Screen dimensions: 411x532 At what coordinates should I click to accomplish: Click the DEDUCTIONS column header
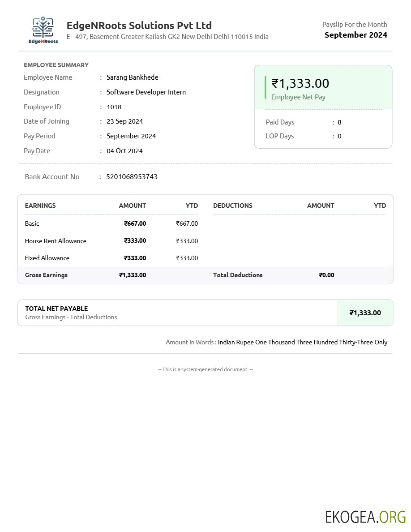232,206
